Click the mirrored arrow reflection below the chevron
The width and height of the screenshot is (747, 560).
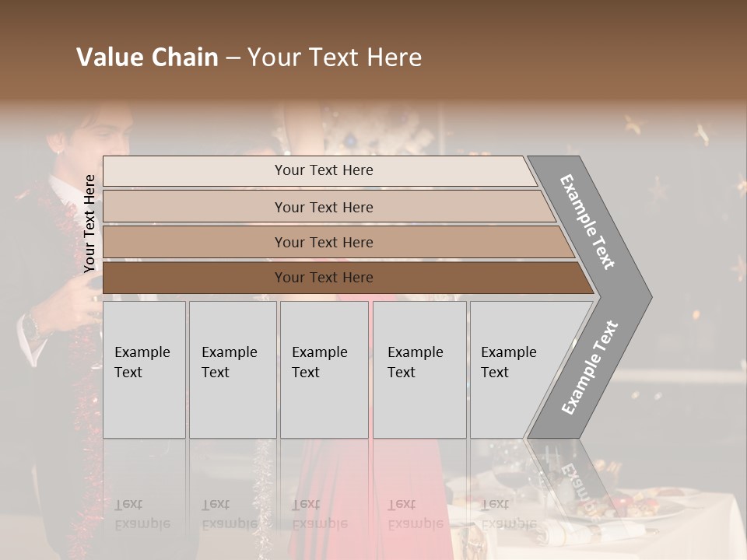click(x=576, y=476)
